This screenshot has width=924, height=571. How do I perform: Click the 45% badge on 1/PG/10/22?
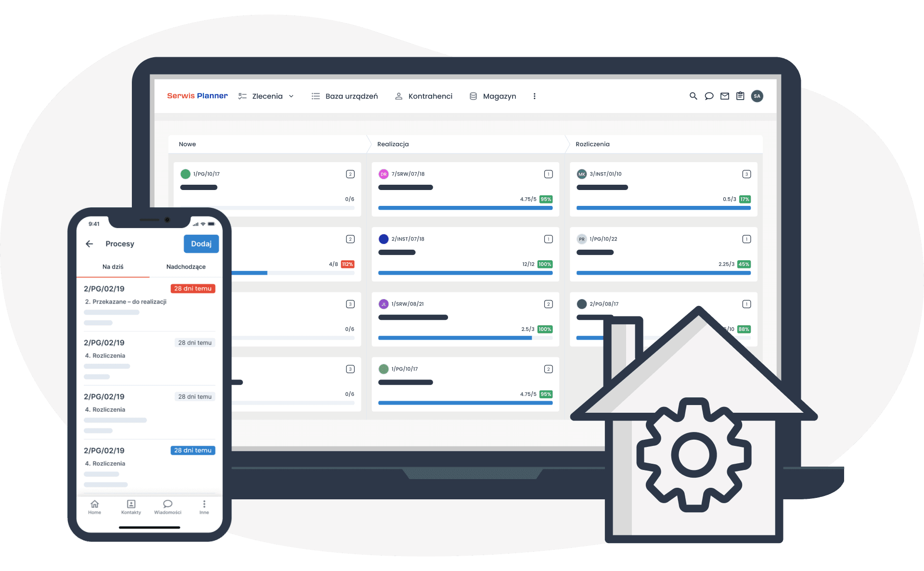(744, 264)
